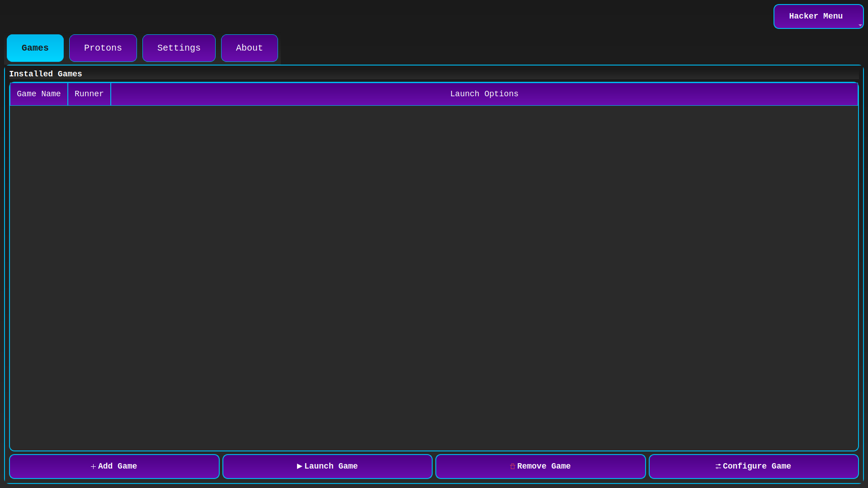Open the Protons tab
Screen dimensions: 868x488
click(103, 48)
